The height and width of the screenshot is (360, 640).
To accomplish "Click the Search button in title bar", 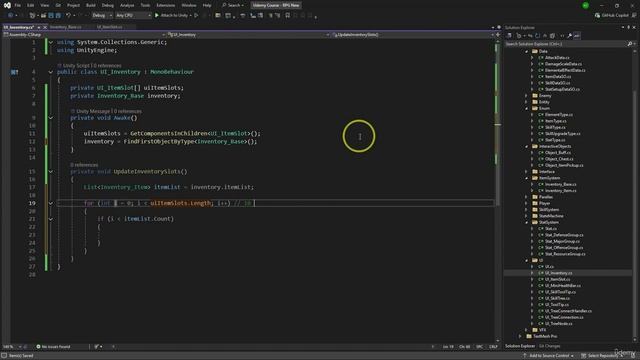I will click(x=233, y=5).
